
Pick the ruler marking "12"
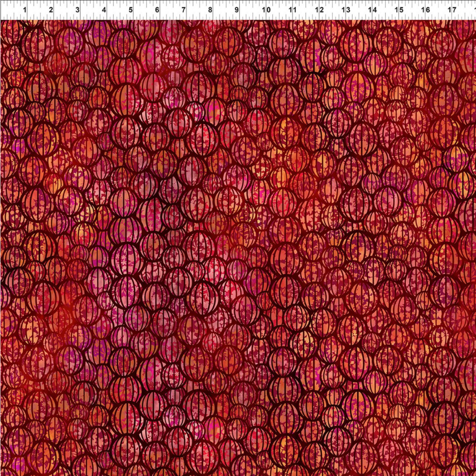tap(319, 10)
